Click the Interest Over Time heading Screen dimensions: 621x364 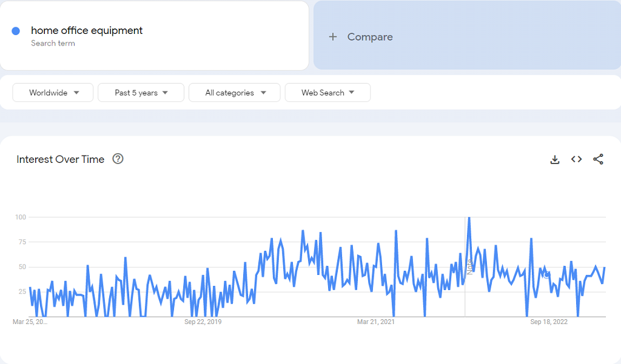[x=61, y=159]
